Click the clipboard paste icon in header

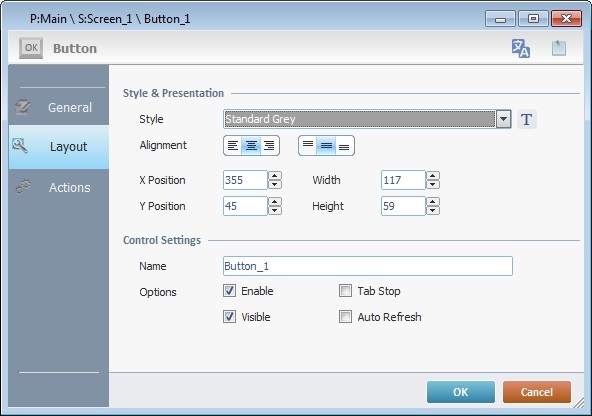(559, 48)
